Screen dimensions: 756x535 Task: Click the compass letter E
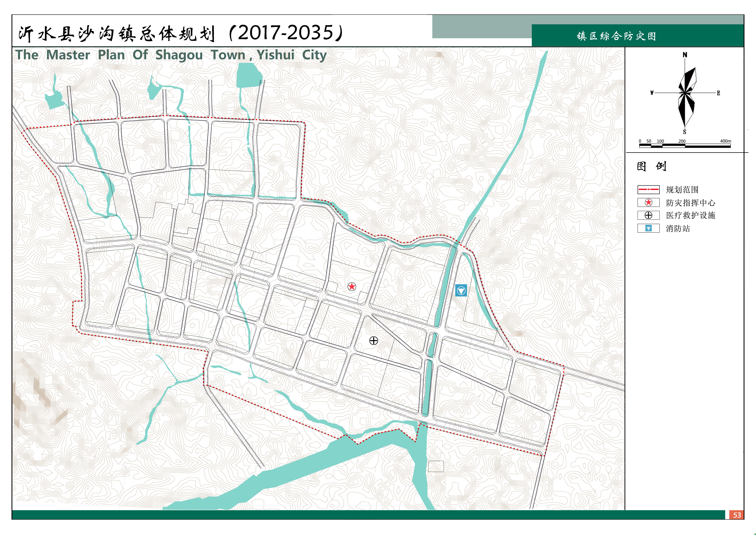[719, 93]
